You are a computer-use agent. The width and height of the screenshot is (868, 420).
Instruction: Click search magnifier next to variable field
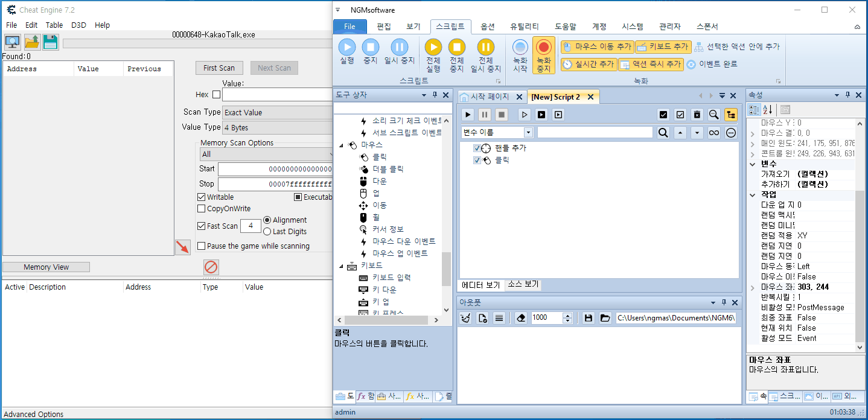pyautogui.click(x=663, y=133)
